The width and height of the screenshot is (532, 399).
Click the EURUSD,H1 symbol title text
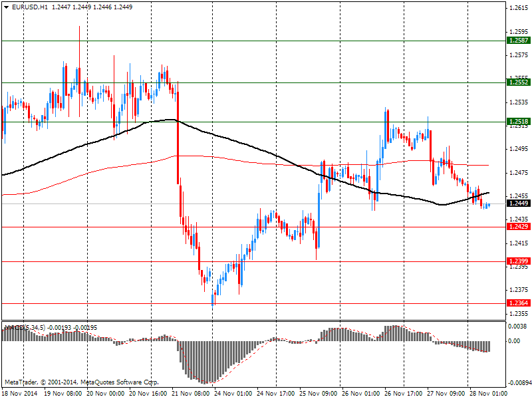point(30,7)
